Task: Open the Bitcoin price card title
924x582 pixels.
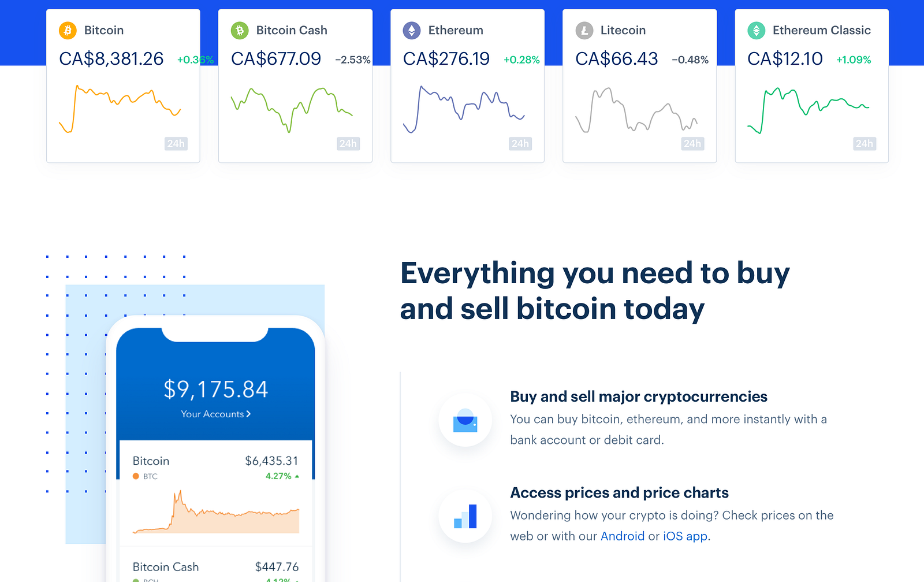Action: 104,30
